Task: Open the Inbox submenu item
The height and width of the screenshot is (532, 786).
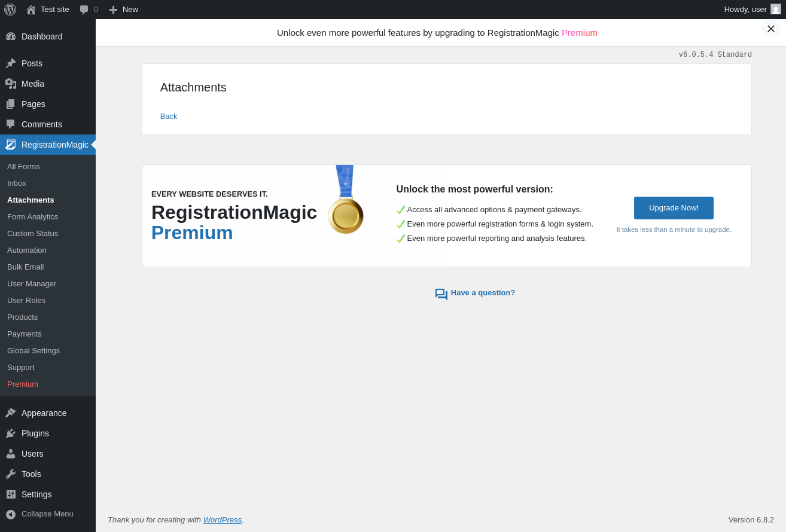Action: [17, 184]
